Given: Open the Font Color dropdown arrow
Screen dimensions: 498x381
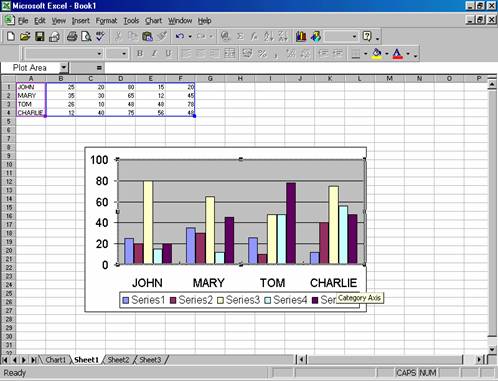Looking at the screenshot, I should [x=408, y=53].
